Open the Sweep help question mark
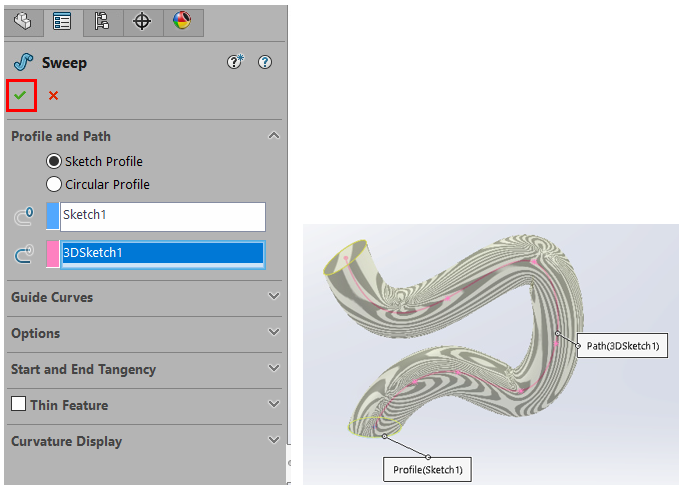This screenshot has width=683, height=489. coord(265,62)
